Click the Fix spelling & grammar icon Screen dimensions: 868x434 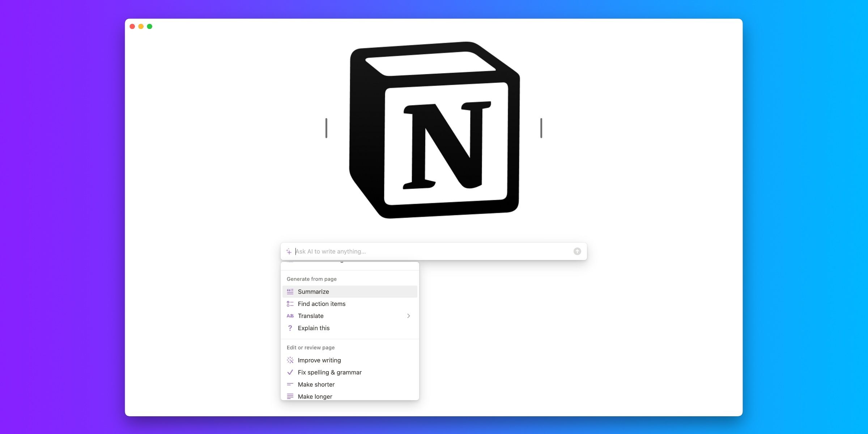point(290,372)
